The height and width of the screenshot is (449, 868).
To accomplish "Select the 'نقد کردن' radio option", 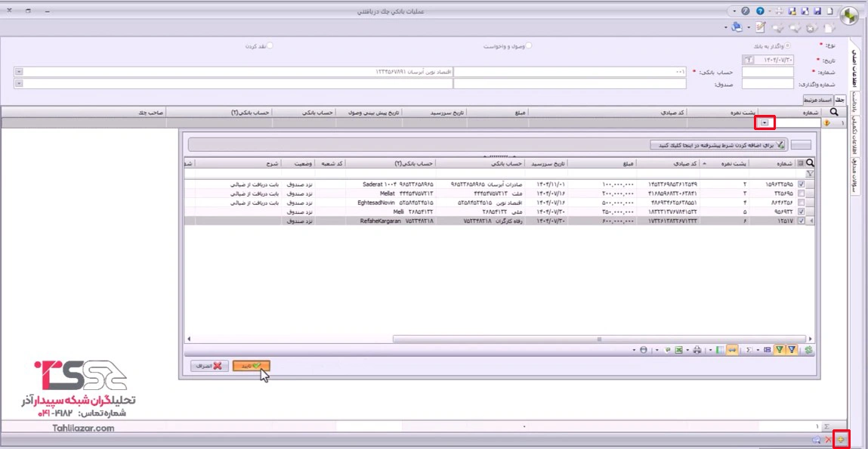I will (270, 46).
